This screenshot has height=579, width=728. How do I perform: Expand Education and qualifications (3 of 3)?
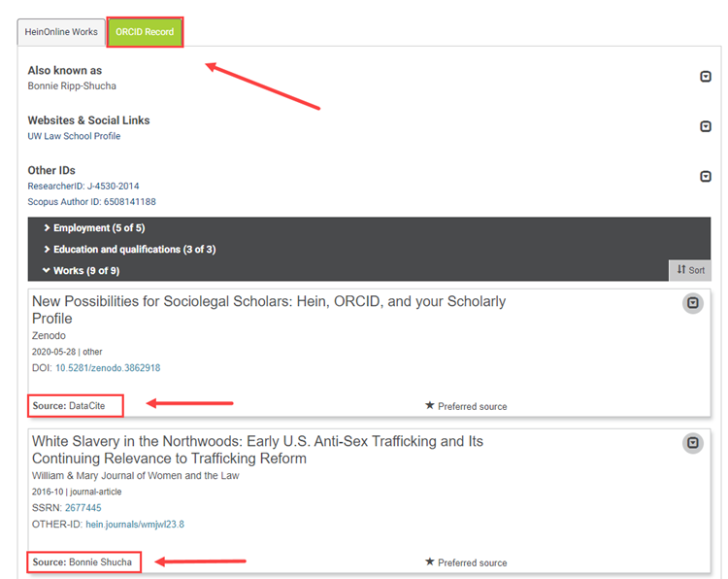point(129,250)
